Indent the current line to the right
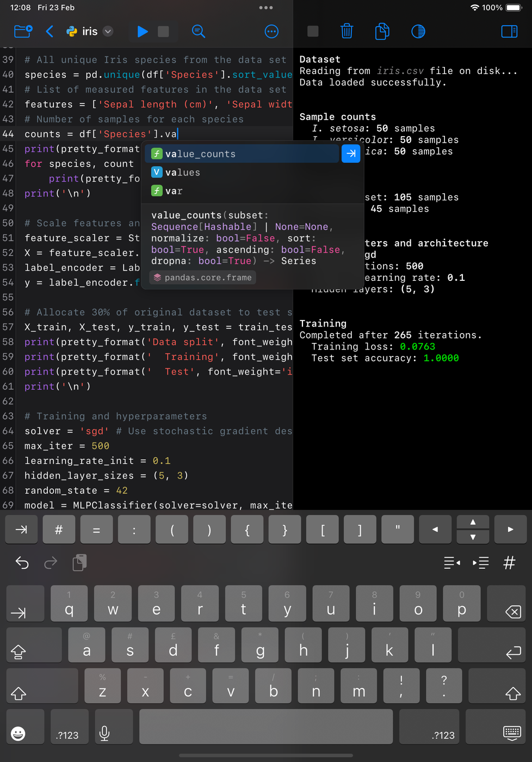This screenshot has width=532, height=762. pos(481,562)
